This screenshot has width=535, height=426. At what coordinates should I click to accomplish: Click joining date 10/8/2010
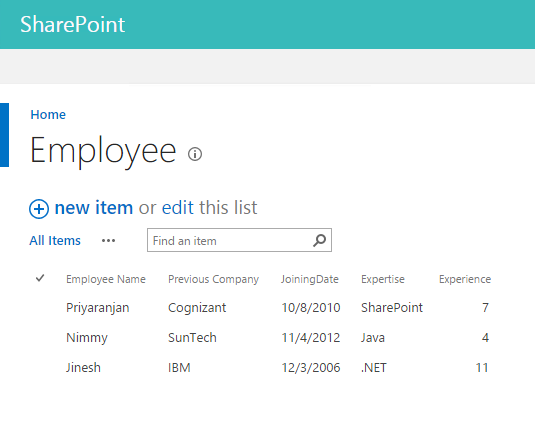pyautogui.click(x=311, y=308)
